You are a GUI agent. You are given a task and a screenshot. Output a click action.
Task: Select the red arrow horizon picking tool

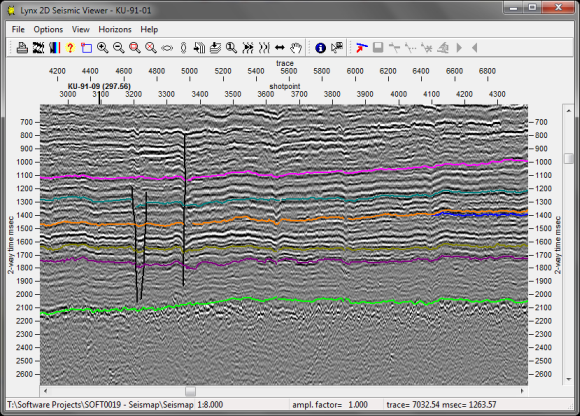(361, 48)
